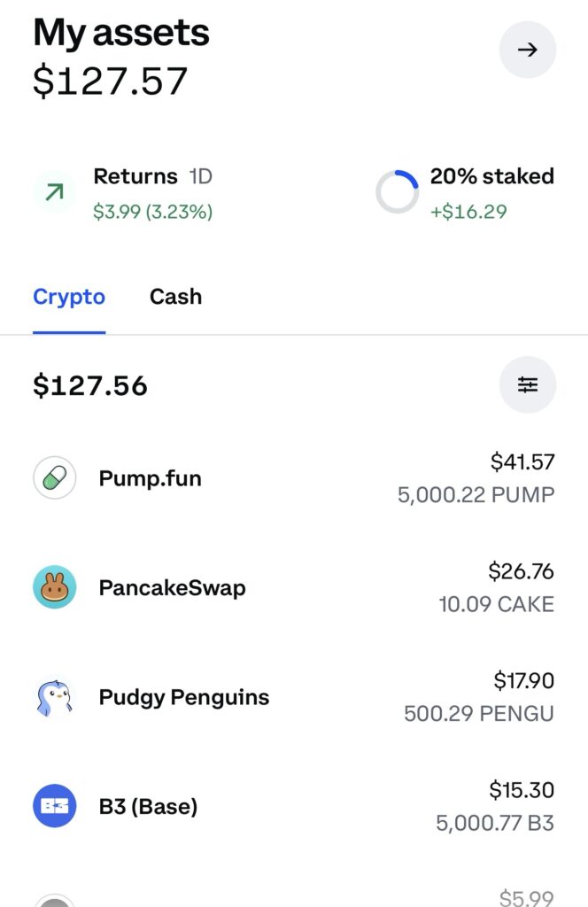
Task: View the 20% staked details
Action: (491, 176)
